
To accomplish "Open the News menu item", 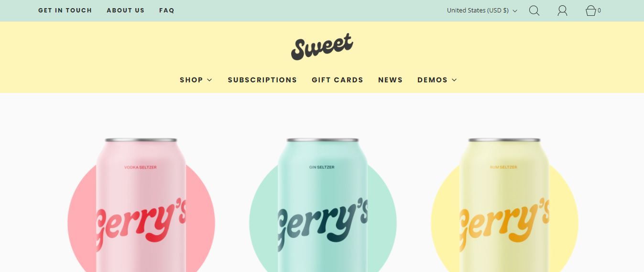I will pos(390,80).
